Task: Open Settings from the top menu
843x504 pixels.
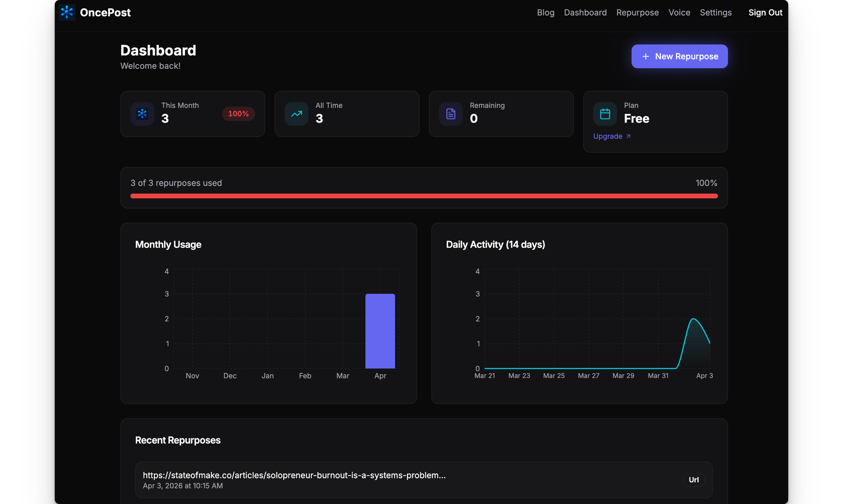Action: pos(716,13)
